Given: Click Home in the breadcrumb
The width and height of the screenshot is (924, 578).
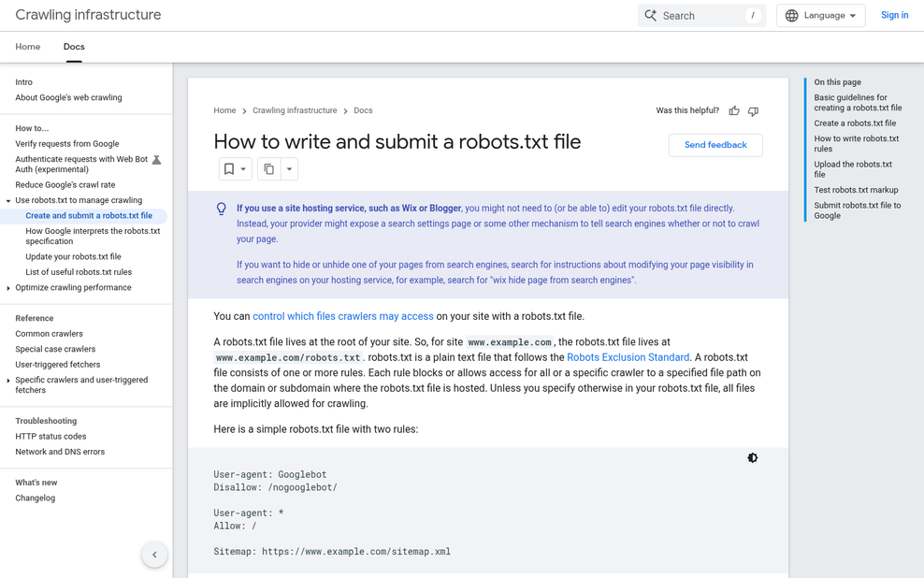Looking at the screenshot, I should (x=224, y=110).
